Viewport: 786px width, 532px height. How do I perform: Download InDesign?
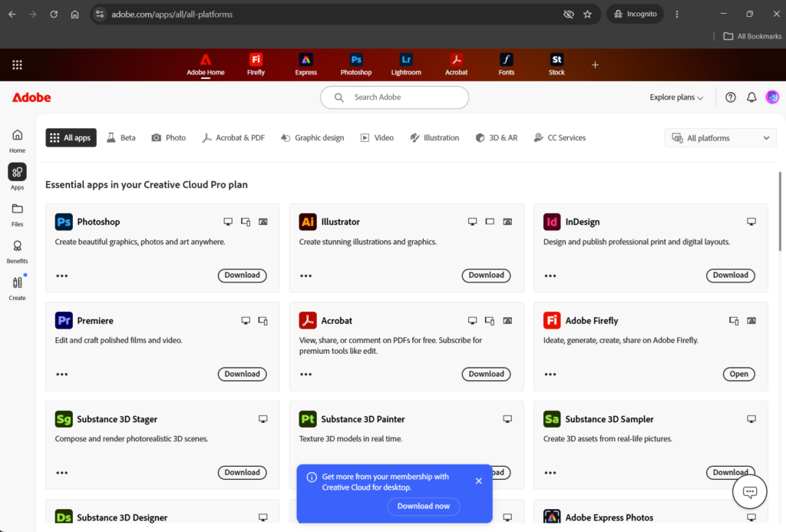pyautogui.click(x=731, y=276)
